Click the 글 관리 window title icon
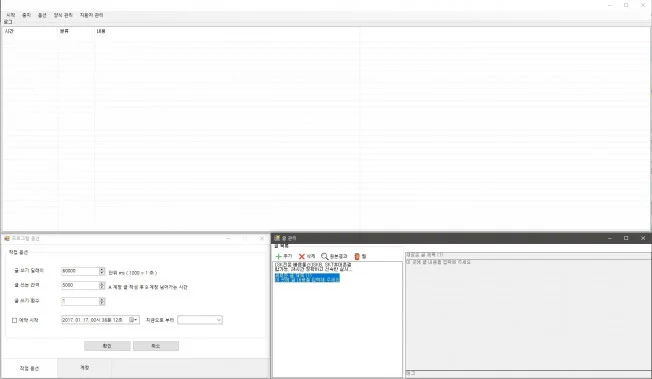Screen dimensions: 652x379 pyautogui.click(x=277, y=238)
